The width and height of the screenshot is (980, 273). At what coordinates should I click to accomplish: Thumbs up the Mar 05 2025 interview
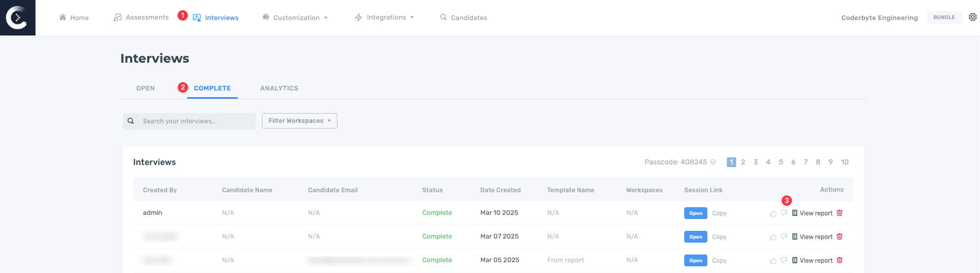click(773, 261)
